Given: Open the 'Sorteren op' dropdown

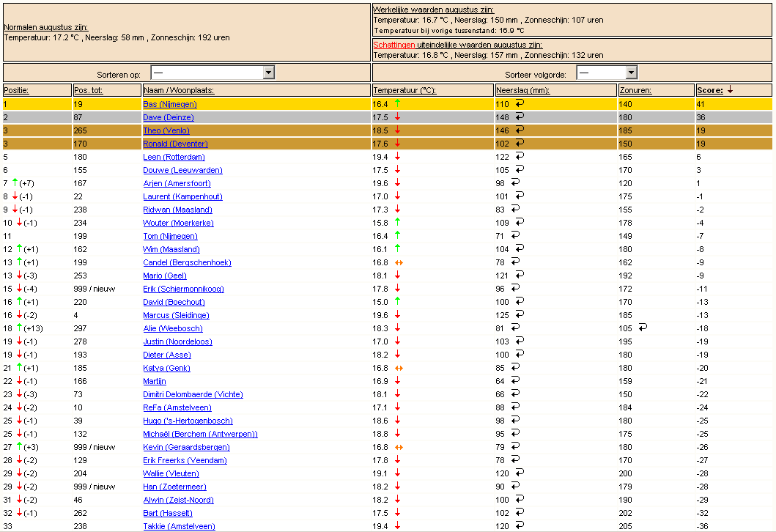Looking at the screenshot, I should pyautogui.click(x=213, y=73).
